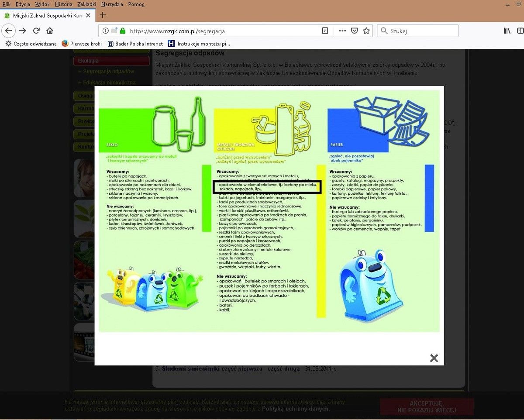The width and height of the screenshot is (524, 420).
Task: Click AKCEPTUJĘ, NIE POKAZUJ WIĘCEJ cookie button
Action: click(426, 406)
